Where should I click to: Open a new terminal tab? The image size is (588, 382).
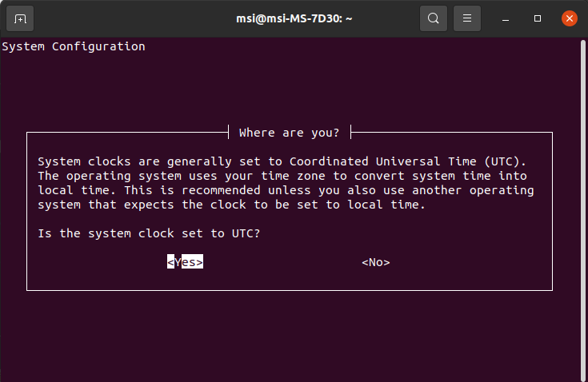coord(20,18)
